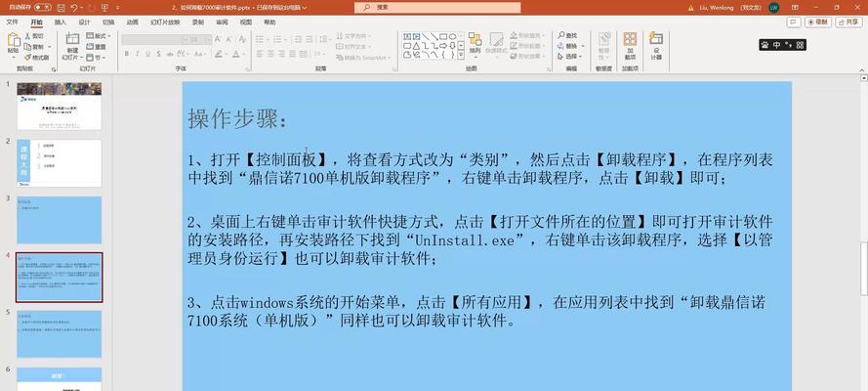868x391 pixels.
Task: Open the Text Direction (文字方向) dropdown
Action: pos(353,35)
